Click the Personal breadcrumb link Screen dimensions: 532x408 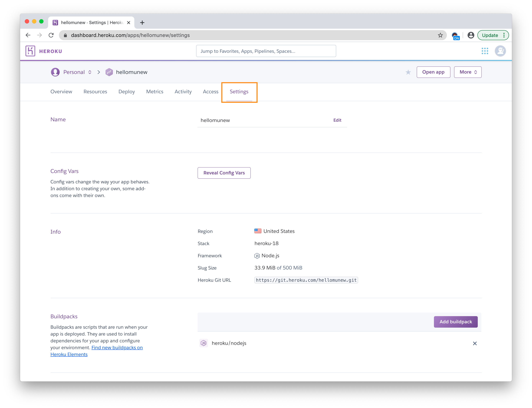coord(74,72)
